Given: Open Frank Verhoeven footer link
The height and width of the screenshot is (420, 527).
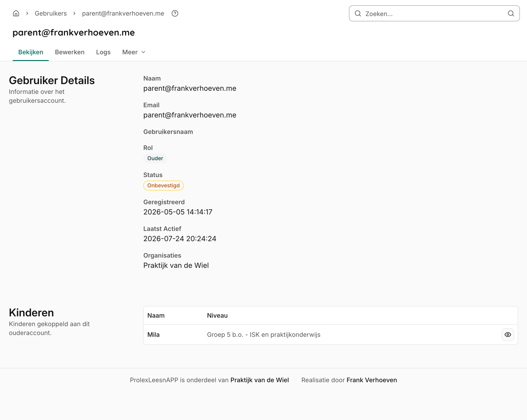Looking at the screenshot, I should click(x=371, y=380).
